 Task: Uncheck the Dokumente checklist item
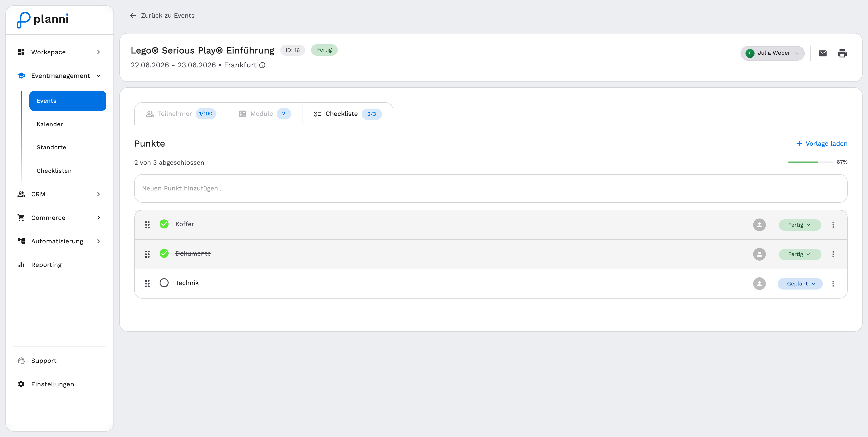164,253
